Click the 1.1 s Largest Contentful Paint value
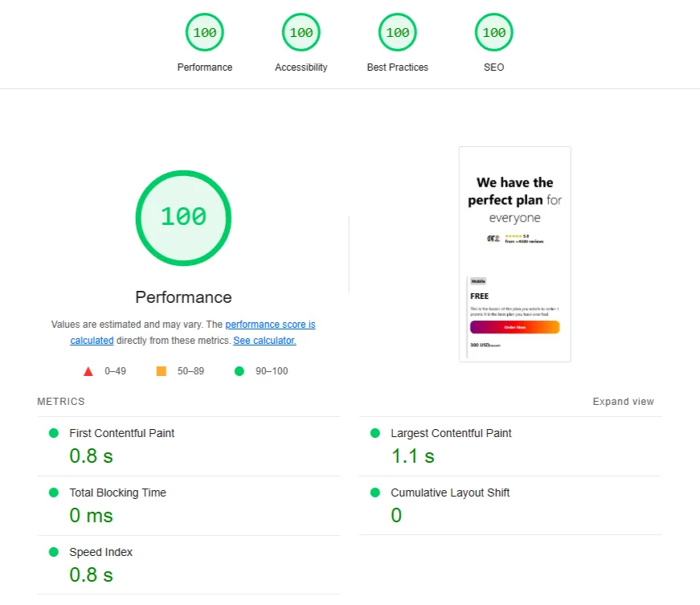The width and height of the screenshot is (700, 605). (x=412, y=456)
